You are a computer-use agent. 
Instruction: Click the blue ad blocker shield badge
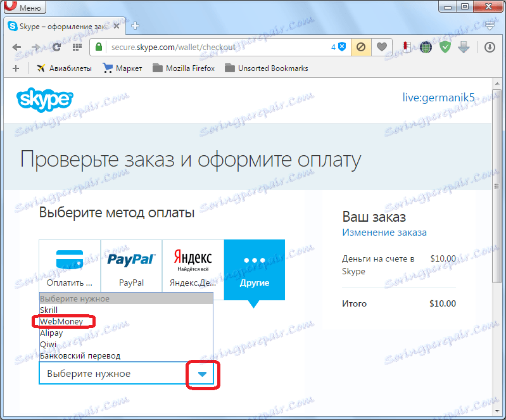339,47
